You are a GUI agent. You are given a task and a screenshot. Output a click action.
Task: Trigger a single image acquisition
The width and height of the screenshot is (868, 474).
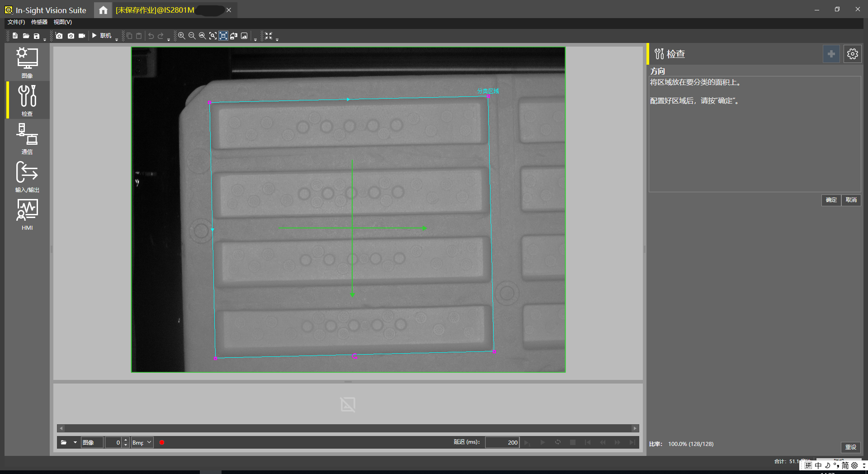59,36
